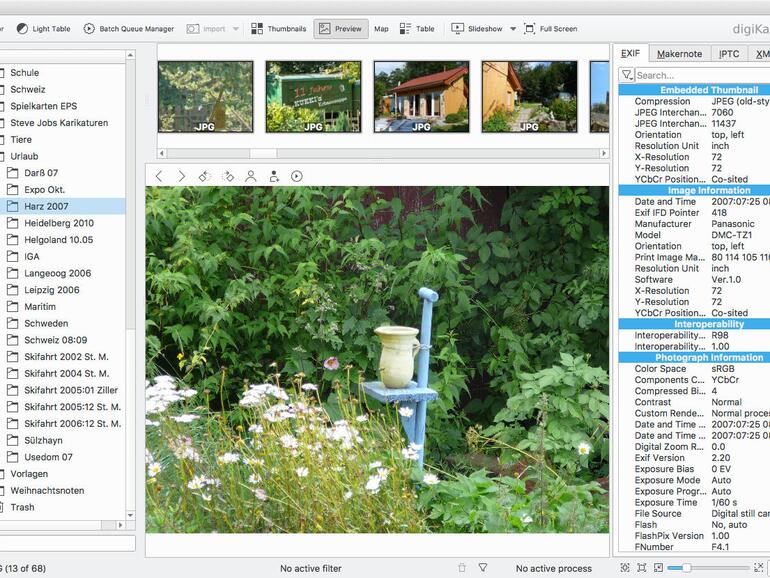Viewport: 770px width, 578px height.
Task: Toggle the Preview view mode
Action: (340, 29)
